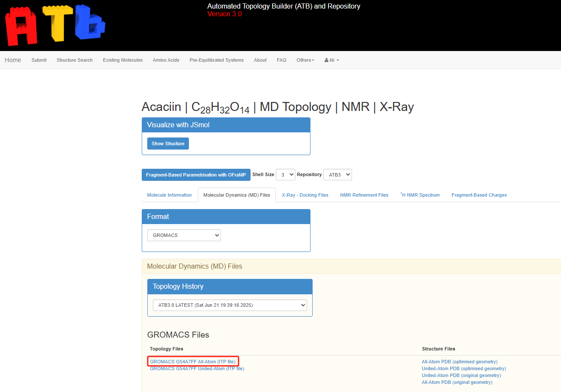Screen dimensions: 561x392
Task: Expand the Topology History version selector
Action: (x=230, y=305)
